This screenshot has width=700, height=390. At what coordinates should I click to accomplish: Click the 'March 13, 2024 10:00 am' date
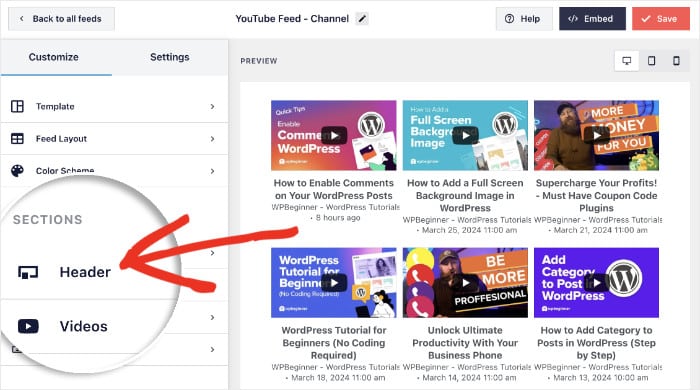click(x=600, y=378)
